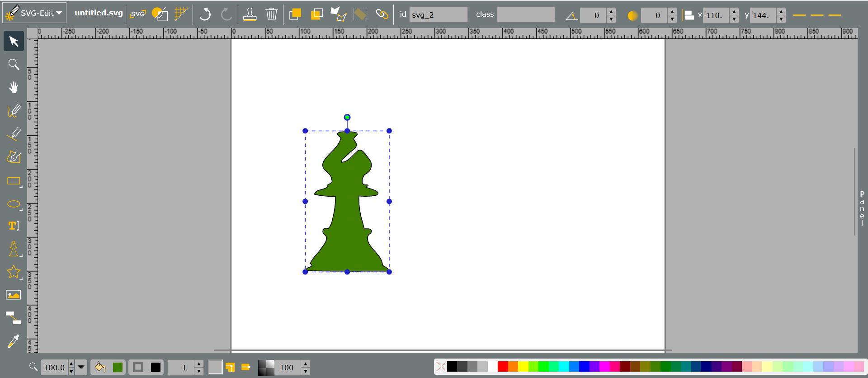Focus the element id field svg_2

pos(438,15)
